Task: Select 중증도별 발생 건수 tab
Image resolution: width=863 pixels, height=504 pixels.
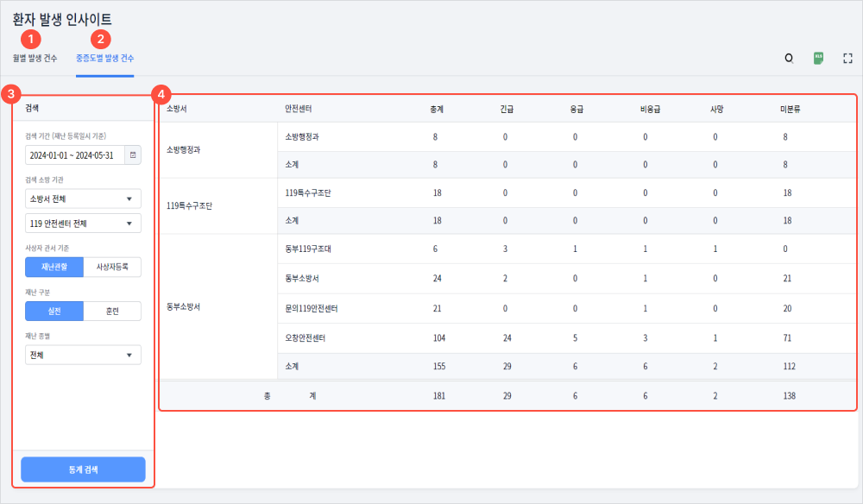Action: (104, 59)
